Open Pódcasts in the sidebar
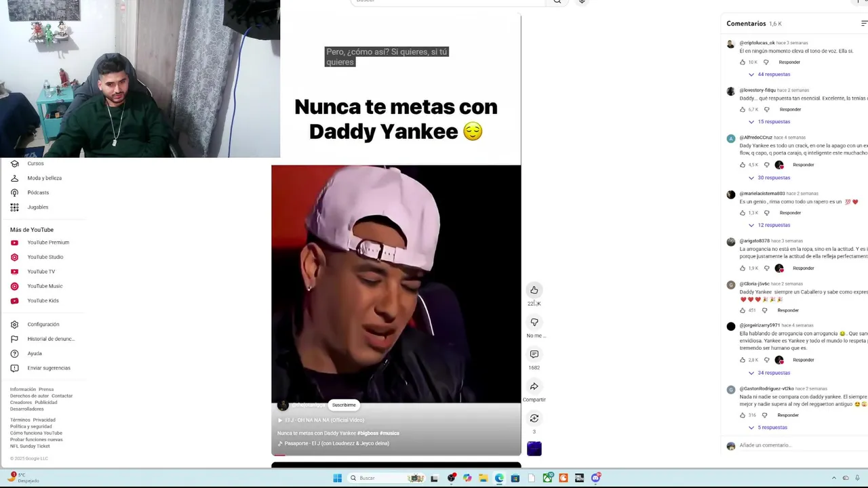Viewport: 868px width, 488px height. tap(38, 192)
